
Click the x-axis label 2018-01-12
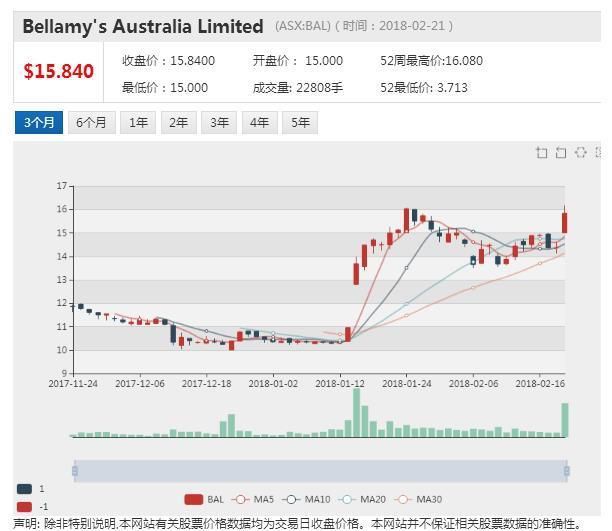click(340, 383)
